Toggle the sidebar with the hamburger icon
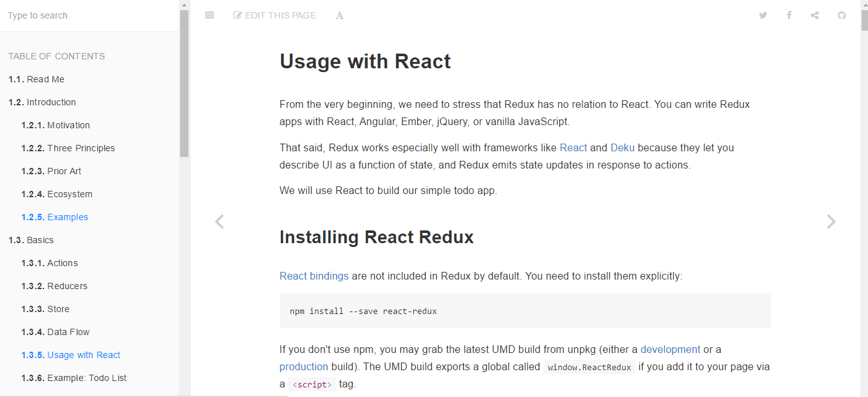The width and height of the screenshot is (868, 397). [209, 15]
